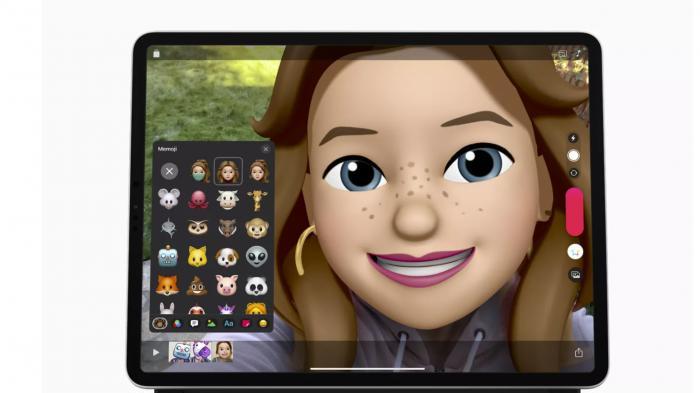Pick the fox Animoji

[x=167, y=285]
